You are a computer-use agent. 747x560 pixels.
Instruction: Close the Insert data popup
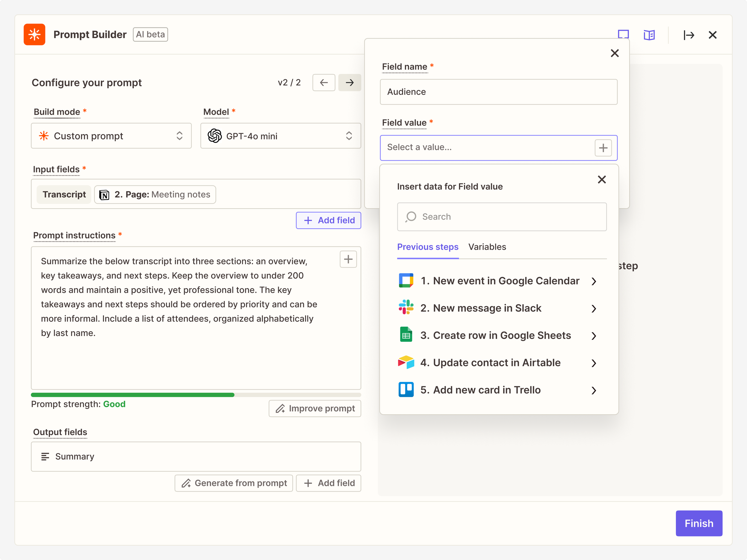[x=601, y=179]
